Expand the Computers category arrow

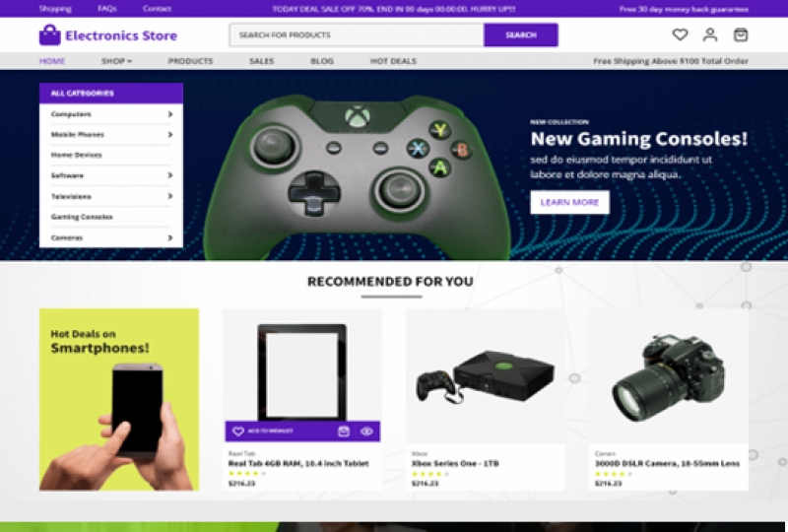click(x=169, y=114)
